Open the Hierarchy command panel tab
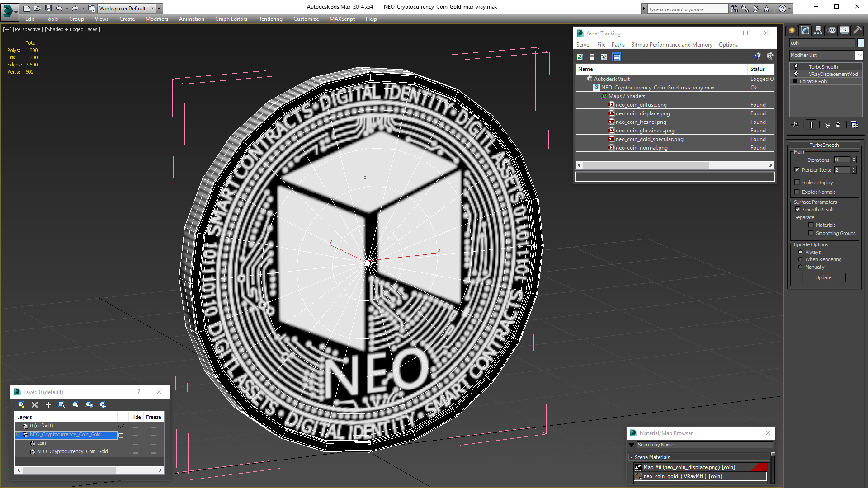 [x=818, y=30]
